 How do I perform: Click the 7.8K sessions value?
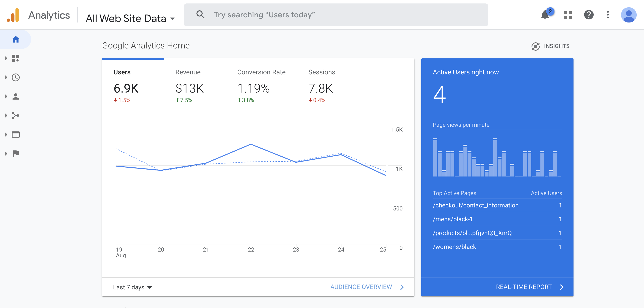pyautogui.click(x=320, y=88)
